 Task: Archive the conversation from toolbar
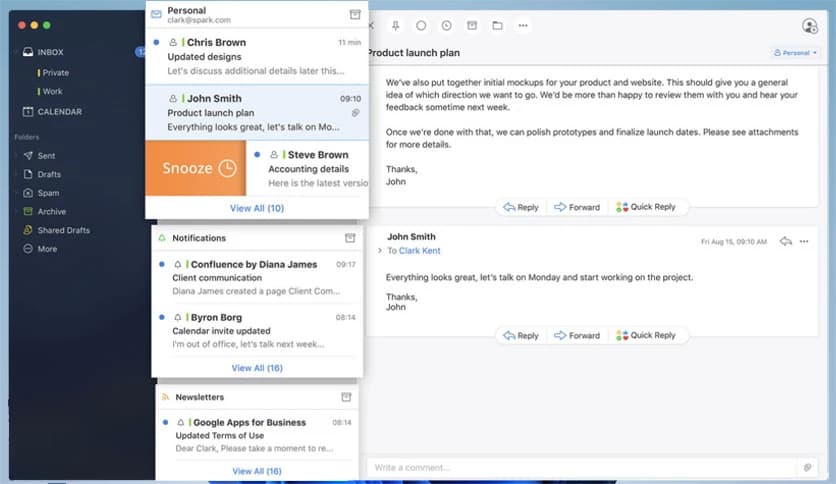(x=472, y=26)
